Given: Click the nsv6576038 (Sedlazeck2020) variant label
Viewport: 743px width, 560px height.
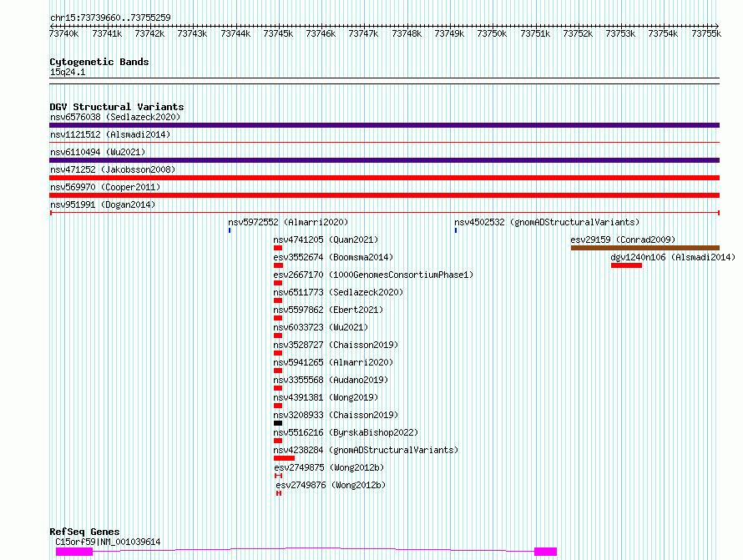Looking at the screenshot, I should pyautogui.click(x=115, y=117).
